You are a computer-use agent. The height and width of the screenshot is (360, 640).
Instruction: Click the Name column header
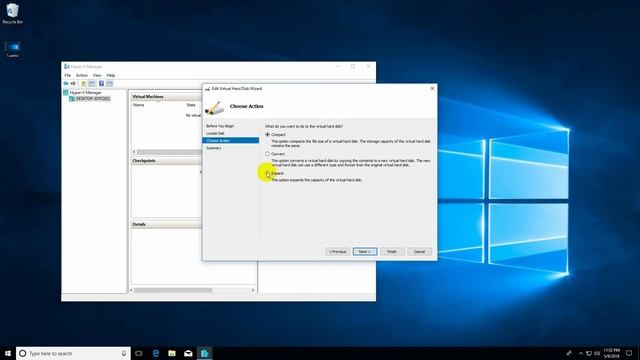[x=138, y=105]
